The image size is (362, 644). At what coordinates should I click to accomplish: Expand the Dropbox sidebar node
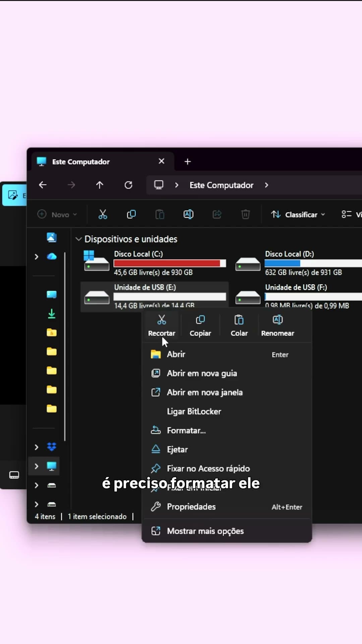37,447
